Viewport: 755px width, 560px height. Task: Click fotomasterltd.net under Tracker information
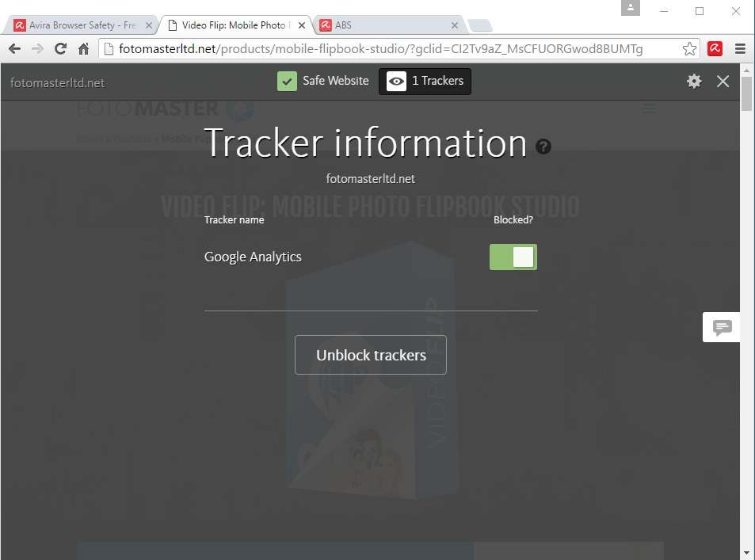[370, 179]
